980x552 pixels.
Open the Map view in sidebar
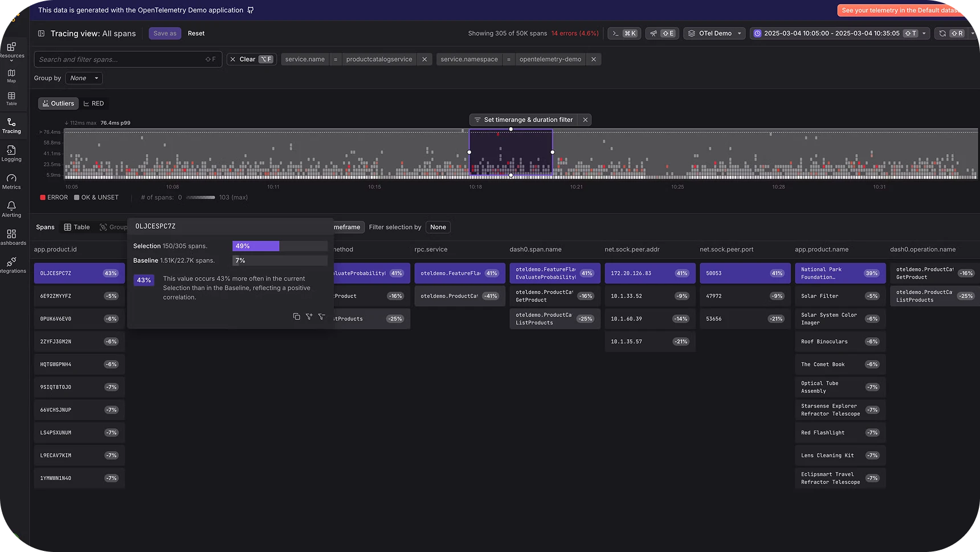click(x=11, y=76)
